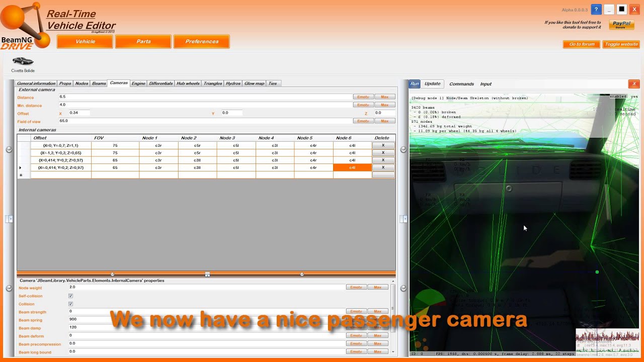Viewport: 644px width, 362px height.
Task: Click the Empty button for Field of view
Action: tap(363, 121)
